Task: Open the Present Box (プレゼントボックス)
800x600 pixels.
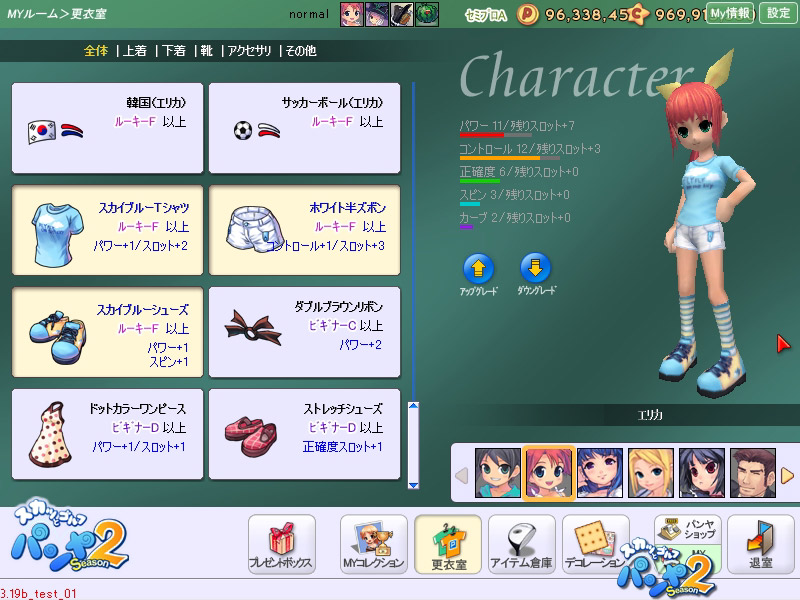Action: 281,544
